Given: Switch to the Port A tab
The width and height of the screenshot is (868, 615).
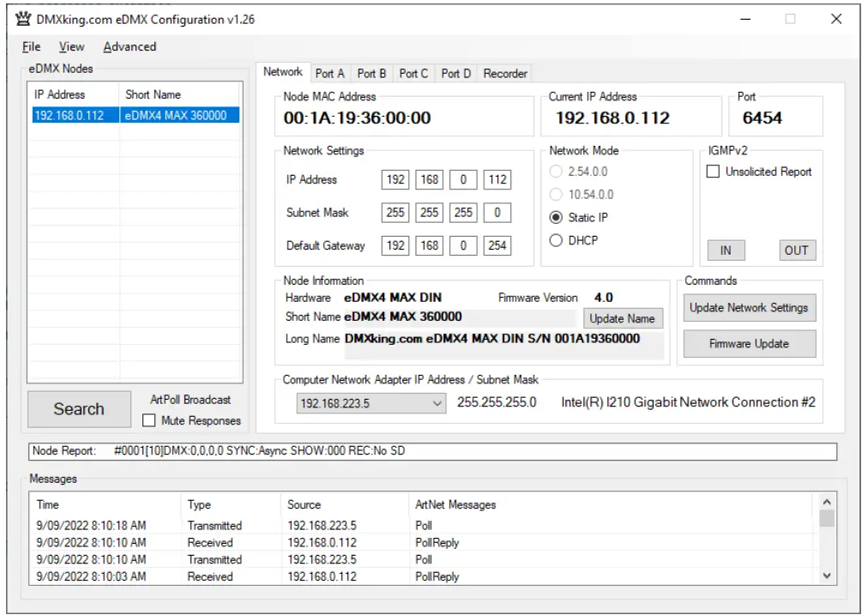Looking at the screenshot, I should pyautogui.click(x=329, y=74).
